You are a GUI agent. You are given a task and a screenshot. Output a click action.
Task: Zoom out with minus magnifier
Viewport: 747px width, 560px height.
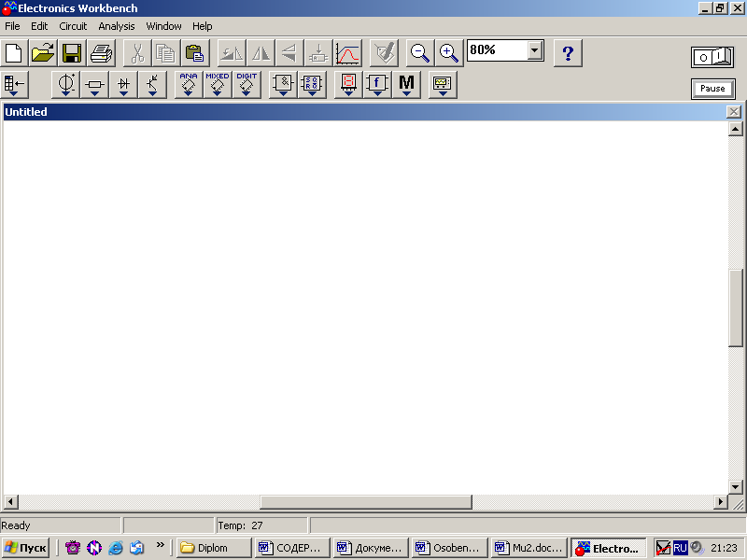tap(420, 53)
